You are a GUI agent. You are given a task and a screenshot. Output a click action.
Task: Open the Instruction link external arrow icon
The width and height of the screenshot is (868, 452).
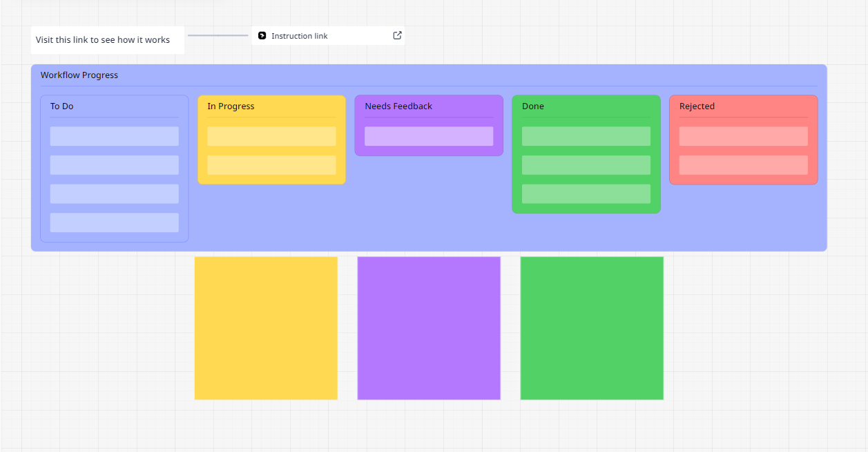[x=397, y=35]
